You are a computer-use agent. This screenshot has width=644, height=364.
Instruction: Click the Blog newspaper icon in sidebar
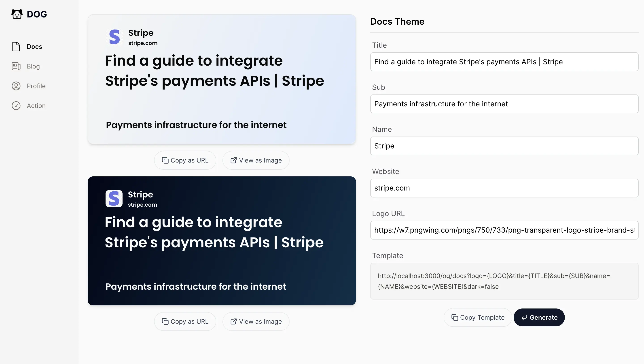[x=16, y=66]
